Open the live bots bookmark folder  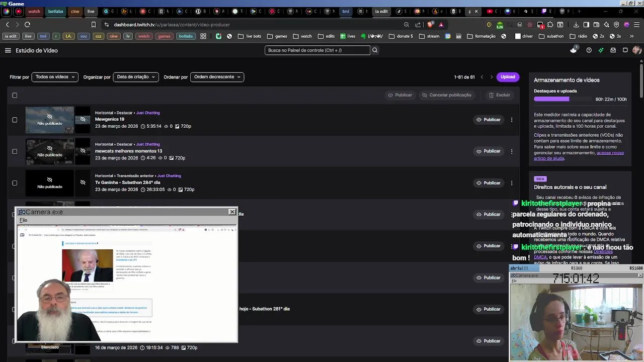click(250, 36)
